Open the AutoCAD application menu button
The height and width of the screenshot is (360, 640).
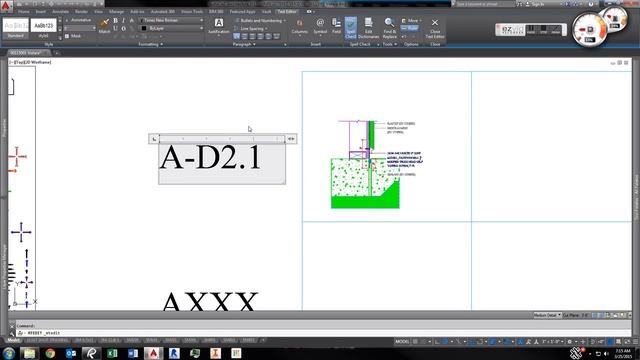[6, 7]
